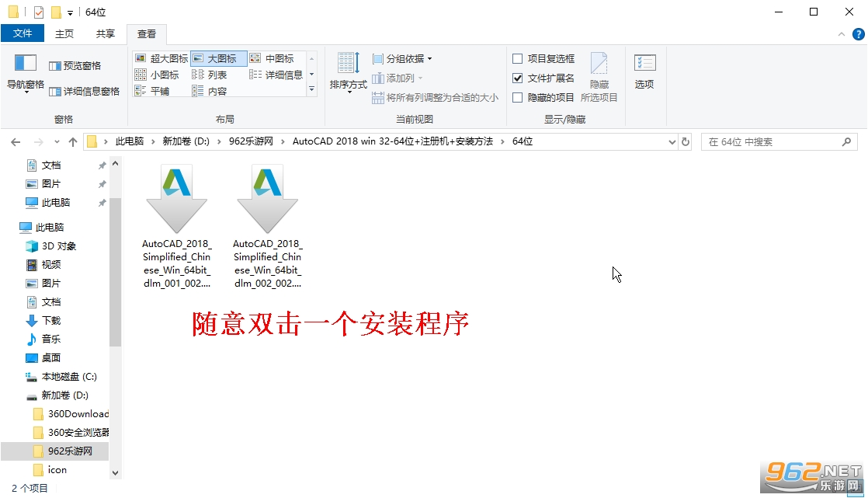868x498 pixels.
Task: Enable Hidden items (隐藏的项目) checkbox
Action: click(x=518, y=97)
